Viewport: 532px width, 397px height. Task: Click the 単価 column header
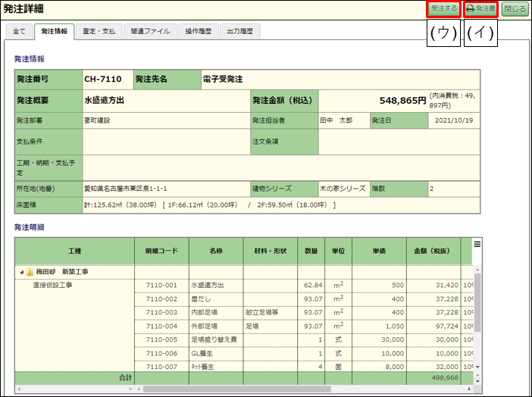(379, 251)
